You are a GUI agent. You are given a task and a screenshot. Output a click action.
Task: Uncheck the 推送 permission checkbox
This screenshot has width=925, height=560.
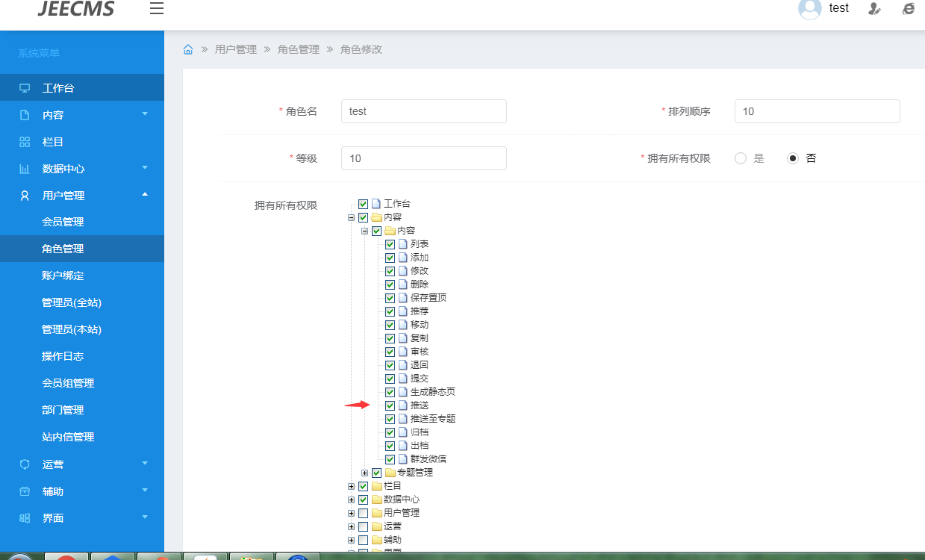pos(390,405)
